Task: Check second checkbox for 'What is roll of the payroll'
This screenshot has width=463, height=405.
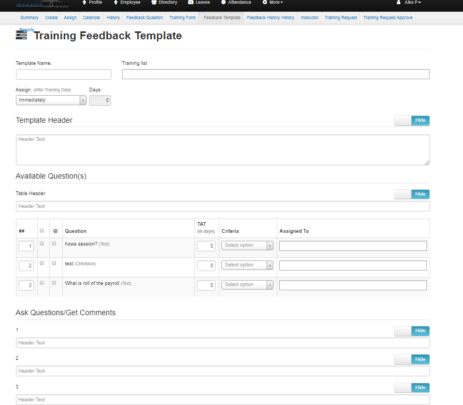Action: tap(54, 283)
